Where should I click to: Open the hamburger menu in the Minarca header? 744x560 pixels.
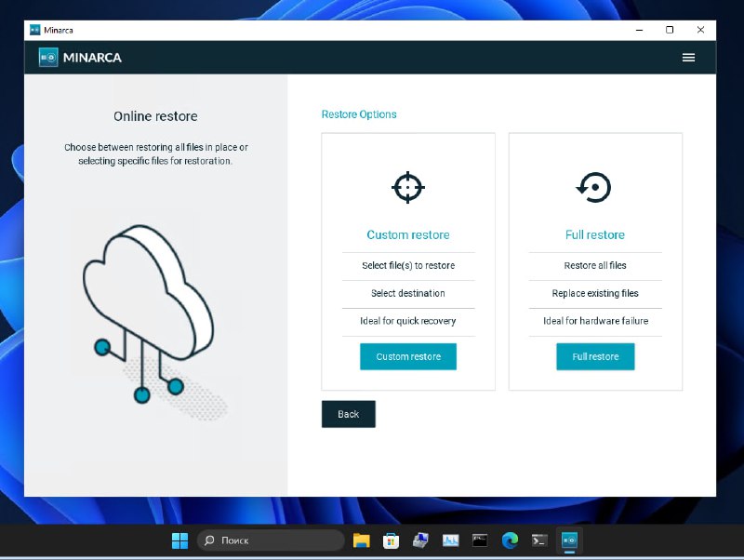point(688,58)
